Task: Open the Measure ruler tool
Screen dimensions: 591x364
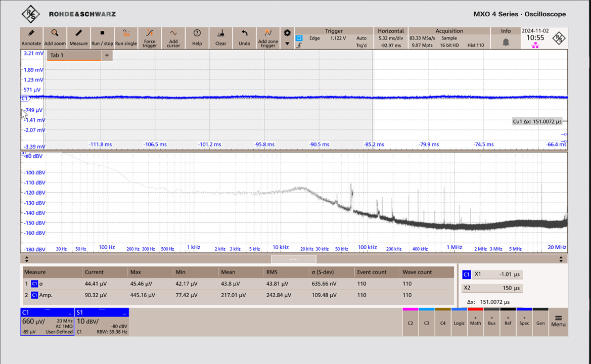Action: click(78, 38)
